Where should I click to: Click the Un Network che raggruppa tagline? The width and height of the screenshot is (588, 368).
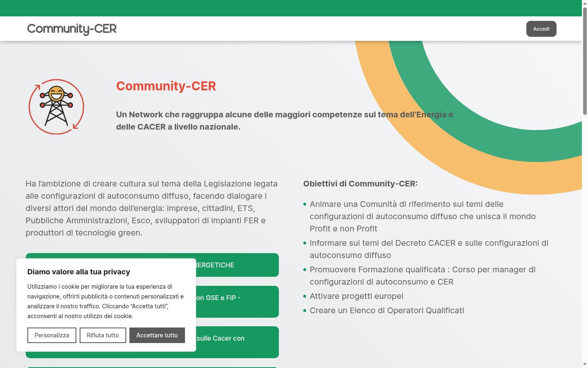point(285,121)
